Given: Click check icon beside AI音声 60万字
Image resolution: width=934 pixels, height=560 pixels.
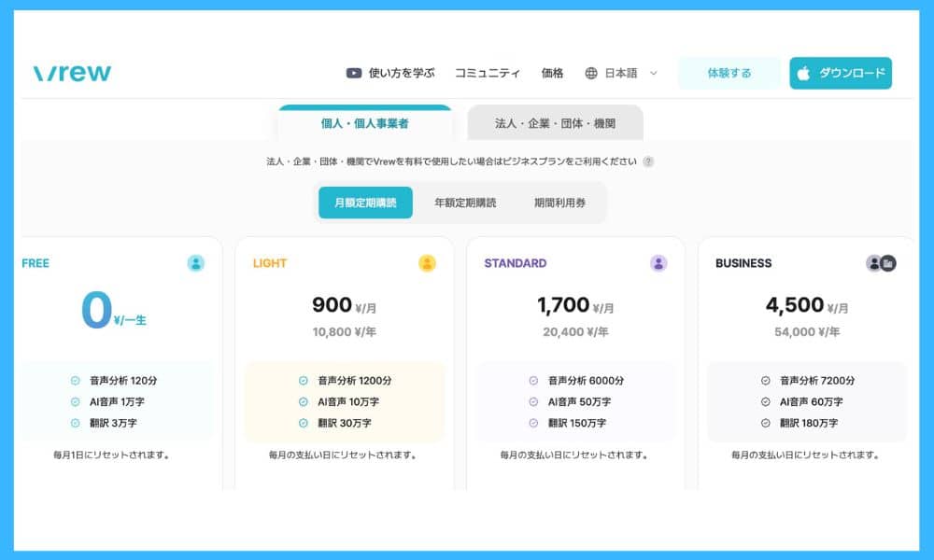Looking at the screenshot, I should point(766,402).
